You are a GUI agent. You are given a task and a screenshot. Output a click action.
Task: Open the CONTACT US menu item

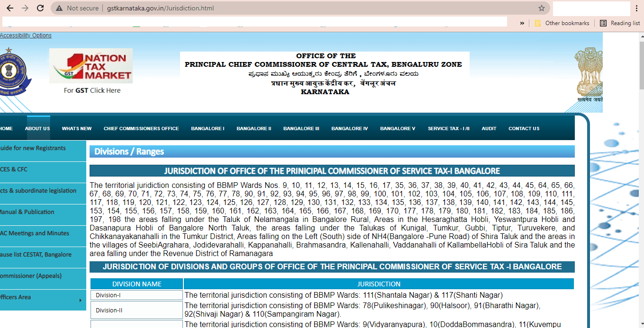click(524, 128)
